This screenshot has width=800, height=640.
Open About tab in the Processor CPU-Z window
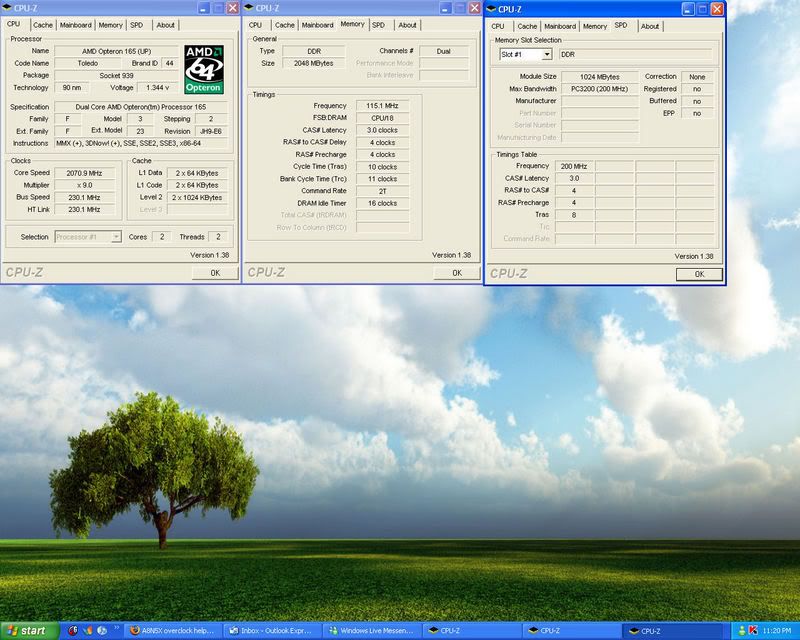point(165,25)
